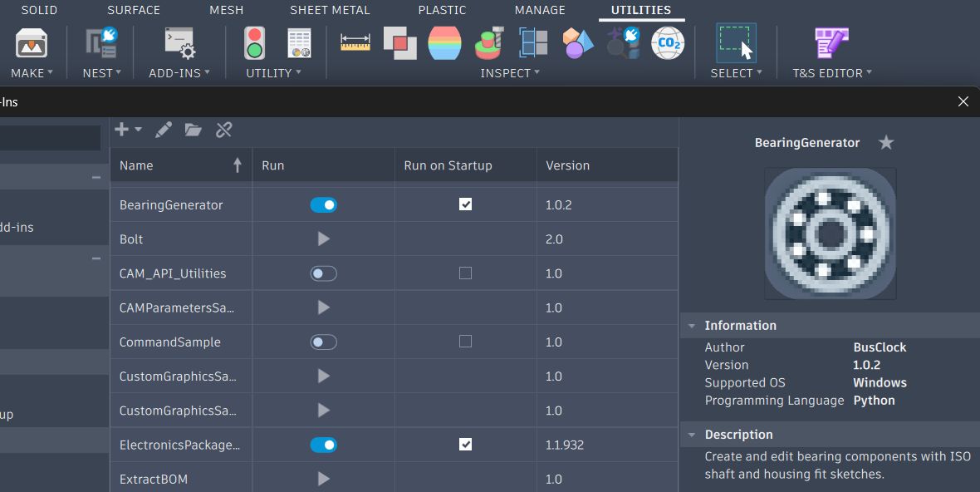980x492 pixels.
Task: Open the INSPECT dropdown menu
Action: (510, 73)
